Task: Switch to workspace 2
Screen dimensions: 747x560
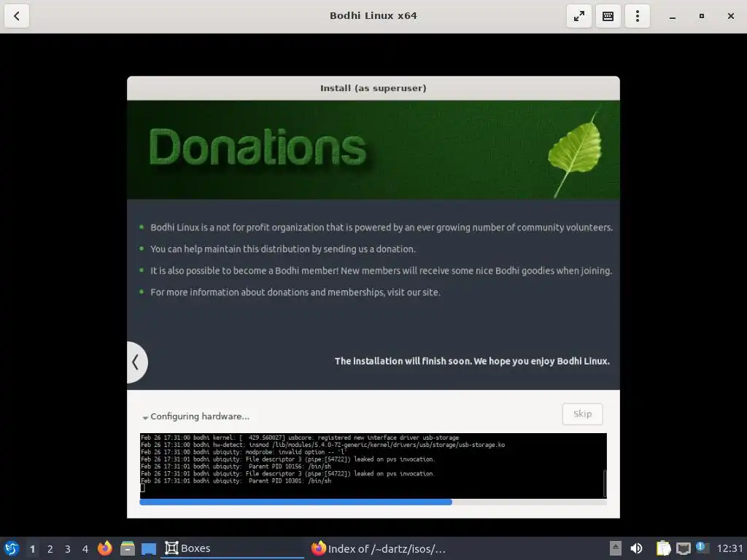Action: [x=50, y=549]
